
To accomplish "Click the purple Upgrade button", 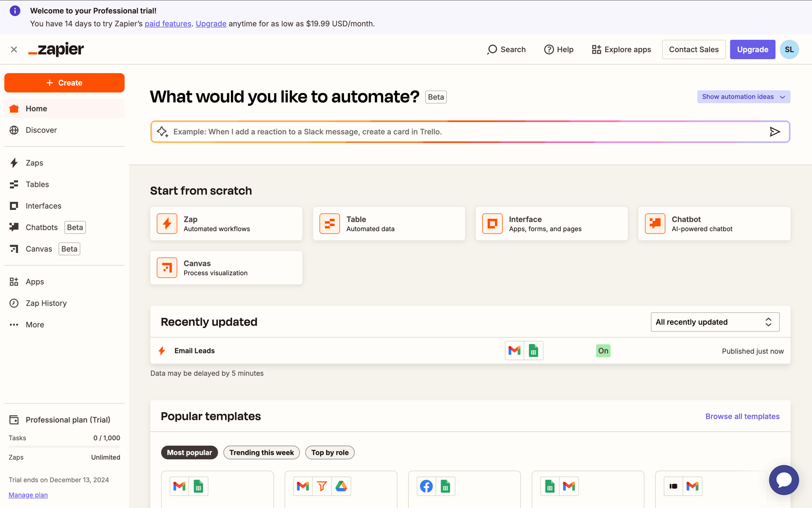I will tap(752, 50).
